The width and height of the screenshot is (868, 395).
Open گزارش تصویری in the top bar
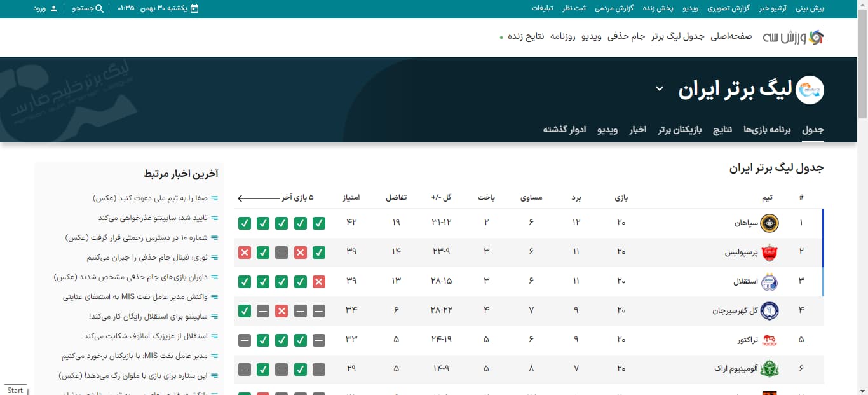[x=729, y=9]
